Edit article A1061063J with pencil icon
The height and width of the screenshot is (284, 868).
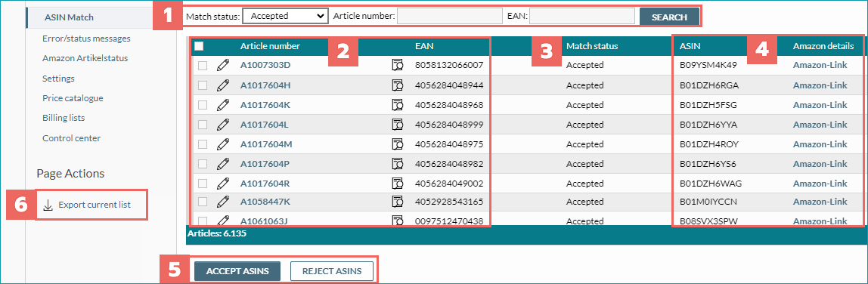(x=222, y=221)
